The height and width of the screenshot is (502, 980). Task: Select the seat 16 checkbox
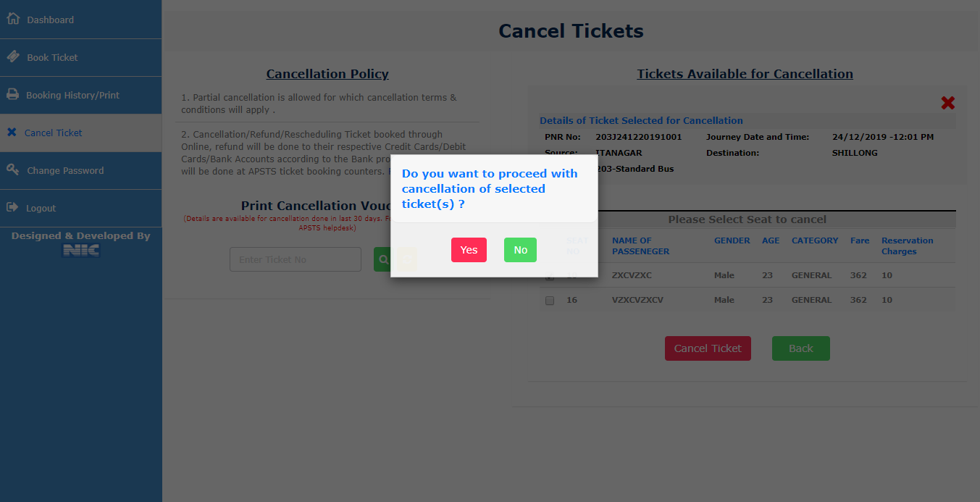(550, 300)
